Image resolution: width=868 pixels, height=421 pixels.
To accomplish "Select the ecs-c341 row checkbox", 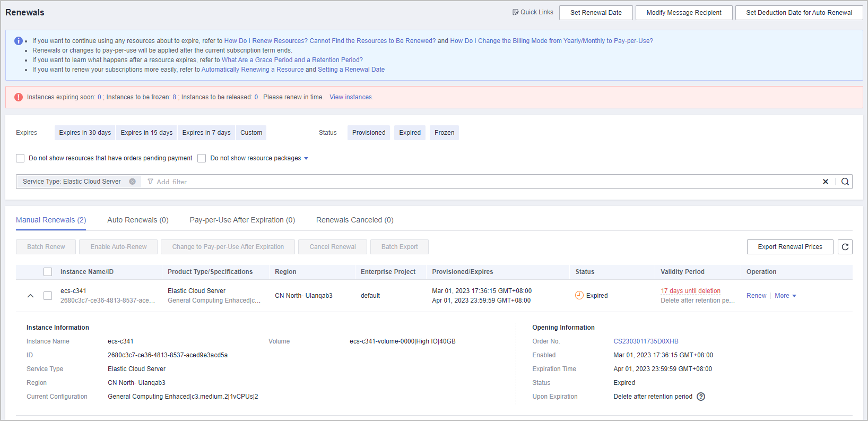I will point(48,296).
